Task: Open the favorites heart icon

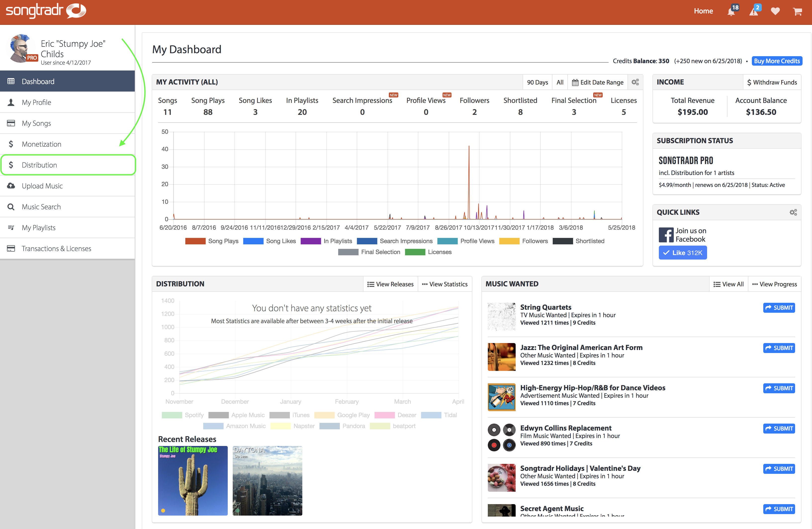Action: click(775, 11)
